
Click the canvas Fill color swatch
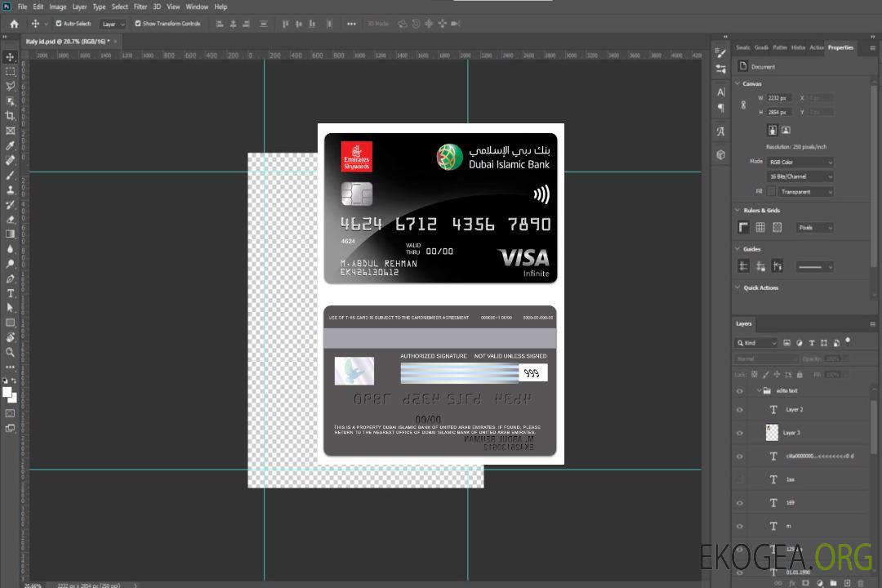pos(771,191)
